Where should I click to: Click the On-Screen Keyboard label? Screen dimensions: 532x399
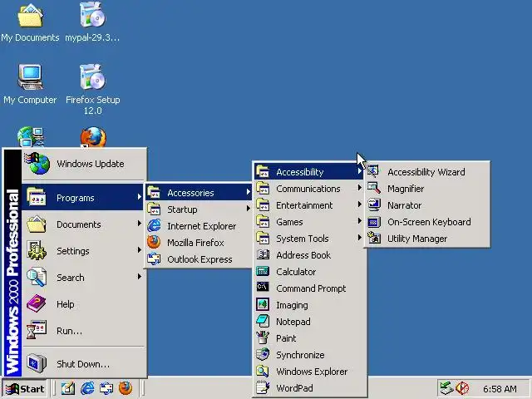point(429,222)
